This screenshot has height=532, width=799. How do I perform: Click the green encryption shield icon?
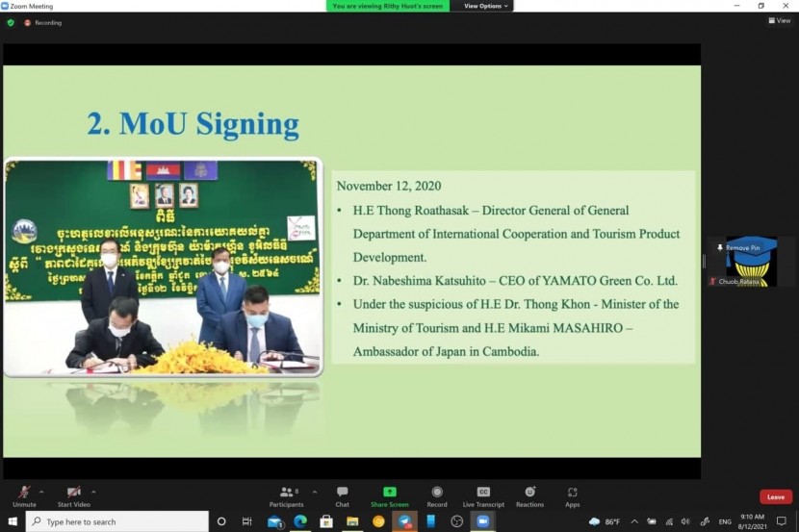pos(11,22)
